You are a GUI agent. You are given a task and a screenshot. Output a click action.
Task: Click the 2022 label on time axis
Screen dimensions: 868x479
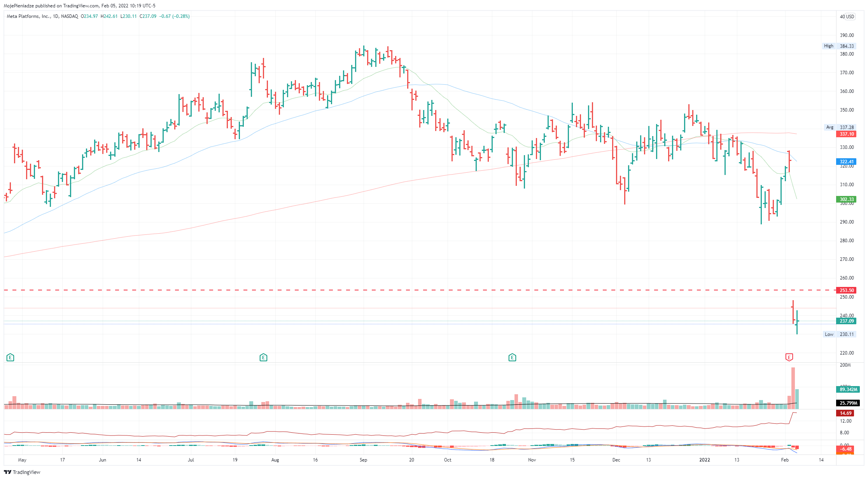704,460
